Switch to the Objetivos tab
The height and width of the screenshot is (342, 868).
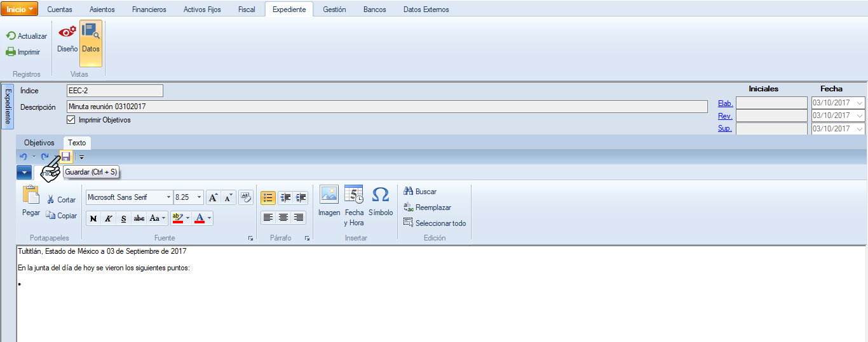coord(39,143)
